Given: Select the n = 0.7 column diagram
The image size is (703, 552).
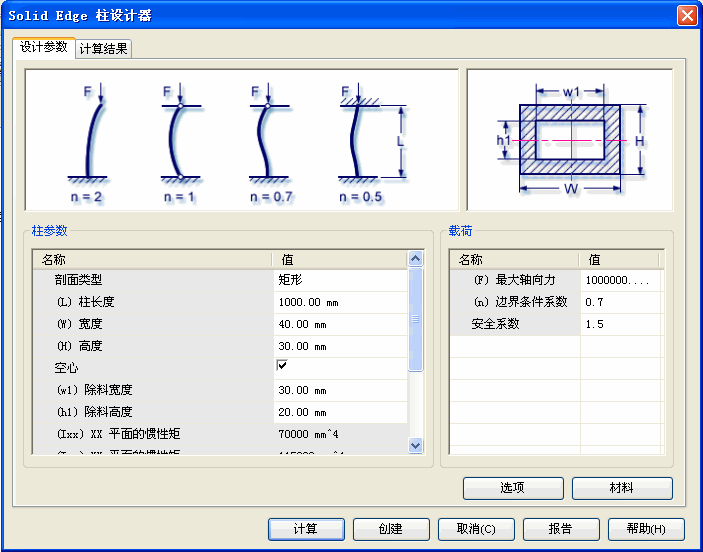Looking at the screenshot, I should [x=271, y=140].
